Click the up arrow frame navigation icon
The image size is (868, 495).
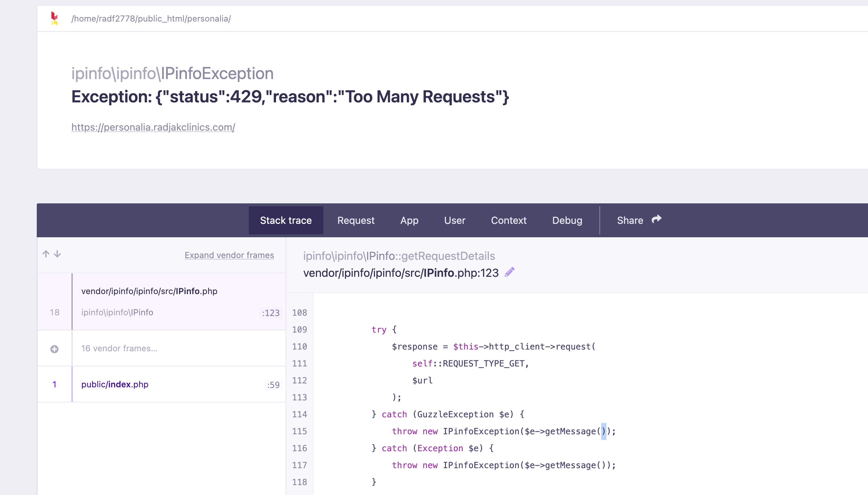pyautogui.click(x=46, y=254)
